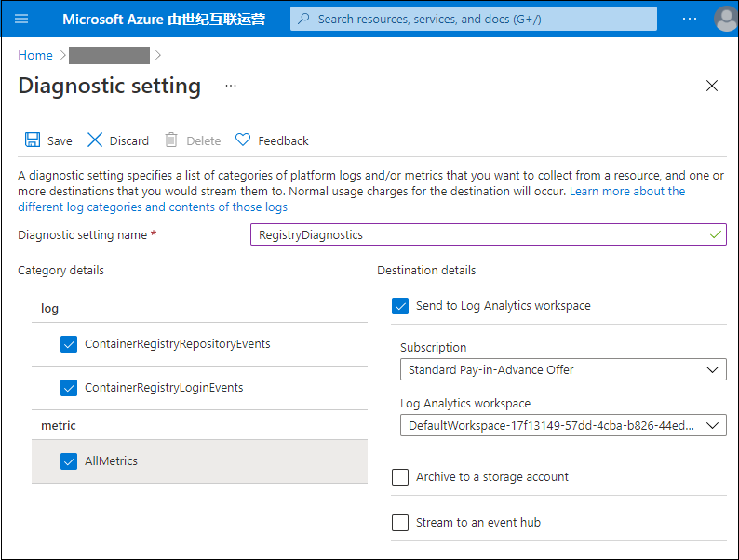The height and width of the screenshot is (560, 739).
Task: Click the Save disk icon
Action: click(33, 140)
